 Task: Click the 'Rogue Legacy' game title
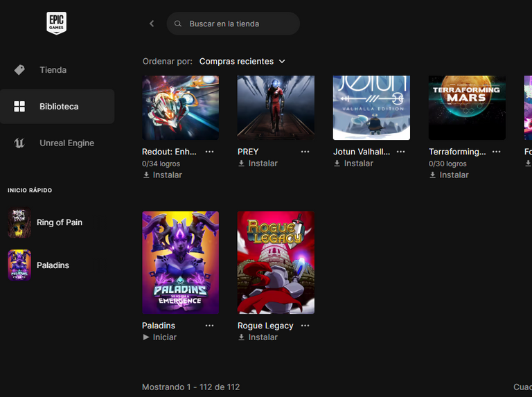(265, 326)
